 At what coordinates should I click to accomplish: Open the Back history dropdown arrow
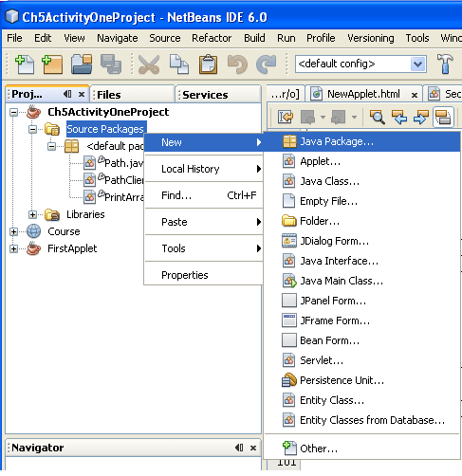[323, 118]
